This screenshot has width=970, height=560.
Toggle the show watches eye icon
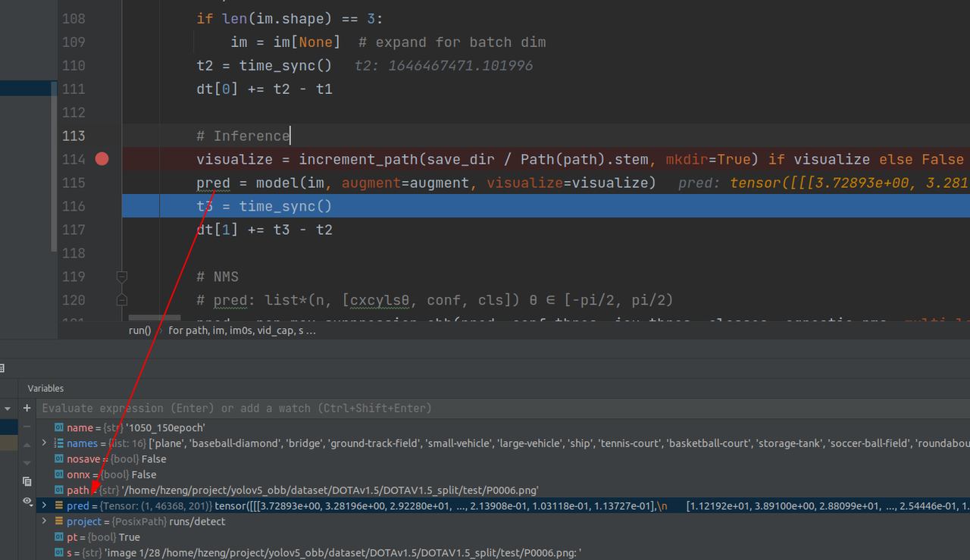point(27,501)
